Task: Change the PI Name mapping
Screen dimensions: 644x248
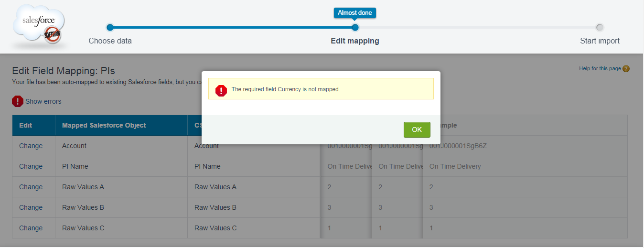Action: click(x=31, y=166)
